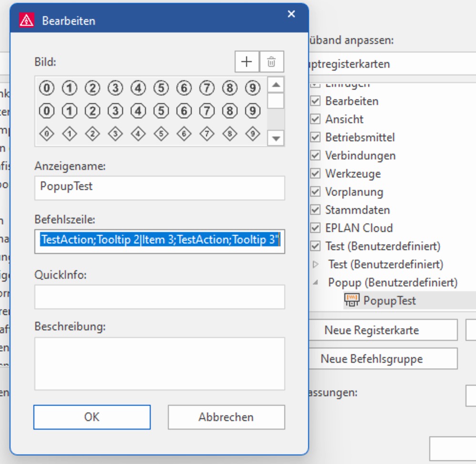Choose the circled 9 icon in first row
476x464 pixels.
pos(253,88)
